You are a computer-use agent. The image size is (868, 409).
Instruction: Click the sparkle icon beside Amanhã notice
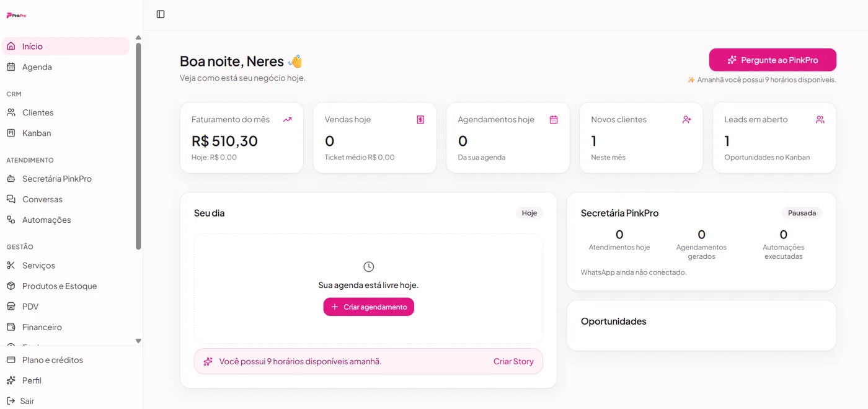[x=691, y=80]
